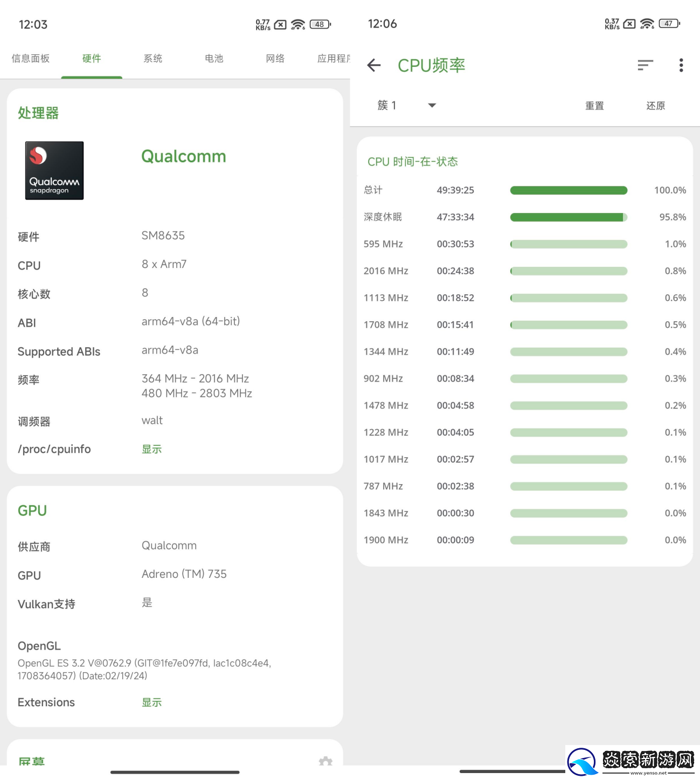Select the 网络 tab
This screenshot has width=700, height=779.
pyautogui.click(x=275, y=58)
